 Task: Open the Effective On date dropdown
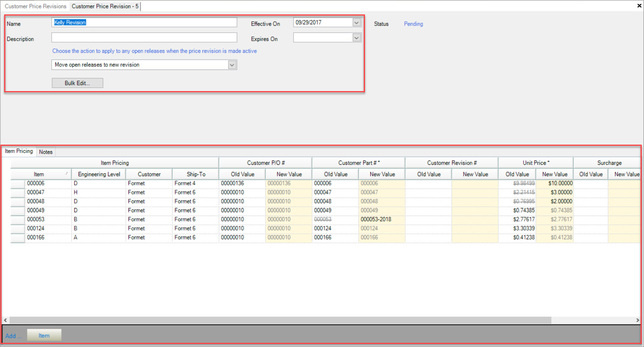(x=356, y=22)
